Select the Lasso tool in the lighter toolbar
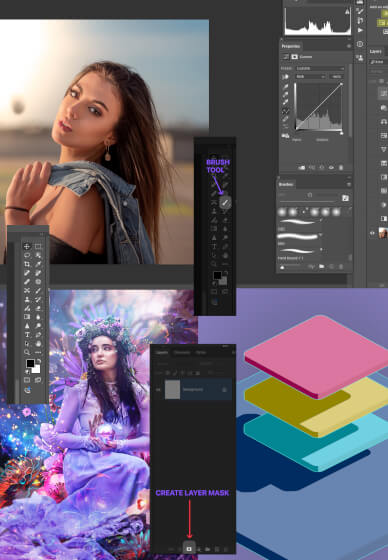Screen dimensions: 388x560 [27, 255]
